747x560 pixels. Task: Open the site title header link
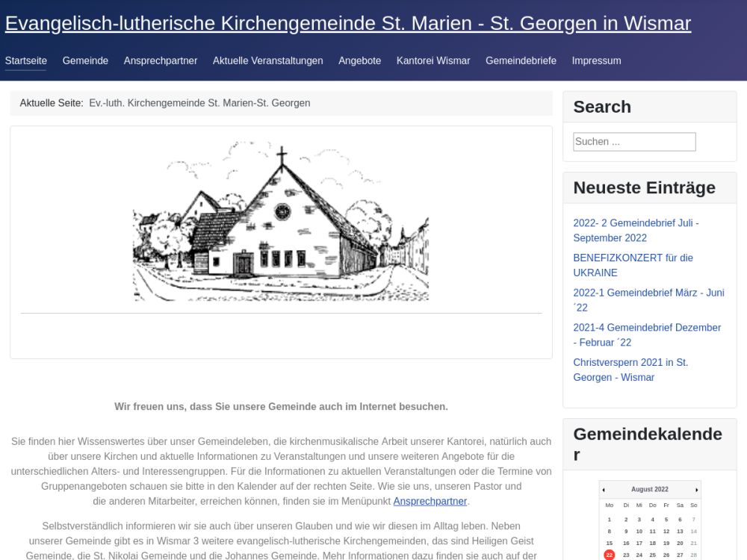[347, 24]
